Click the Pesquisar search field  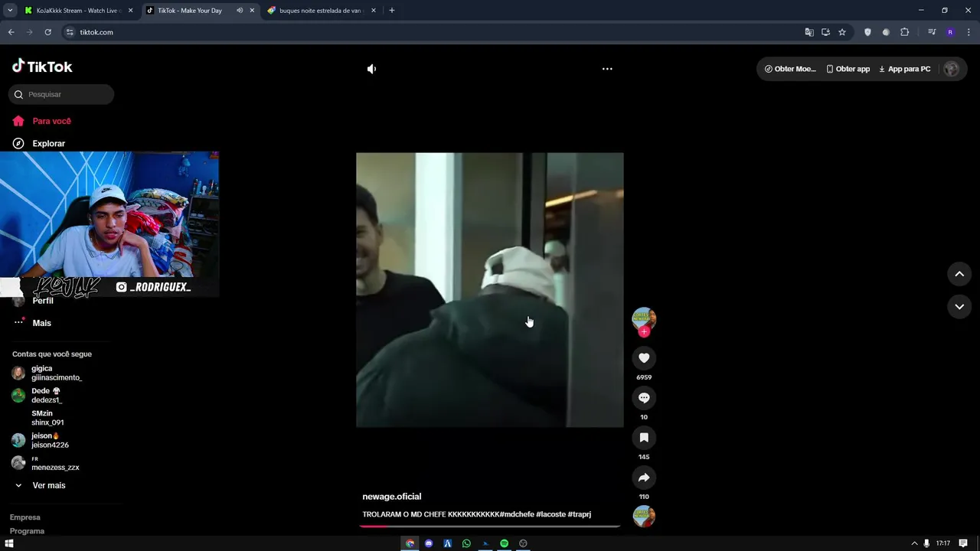[x=61, y=94]
